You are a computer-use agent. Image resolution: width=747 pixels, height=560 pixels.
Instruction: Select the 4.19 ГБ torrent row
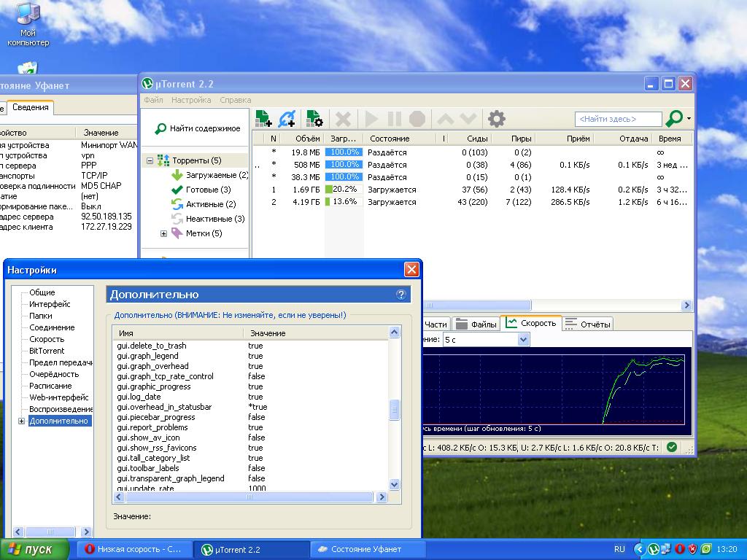click(x=472, y=202)
